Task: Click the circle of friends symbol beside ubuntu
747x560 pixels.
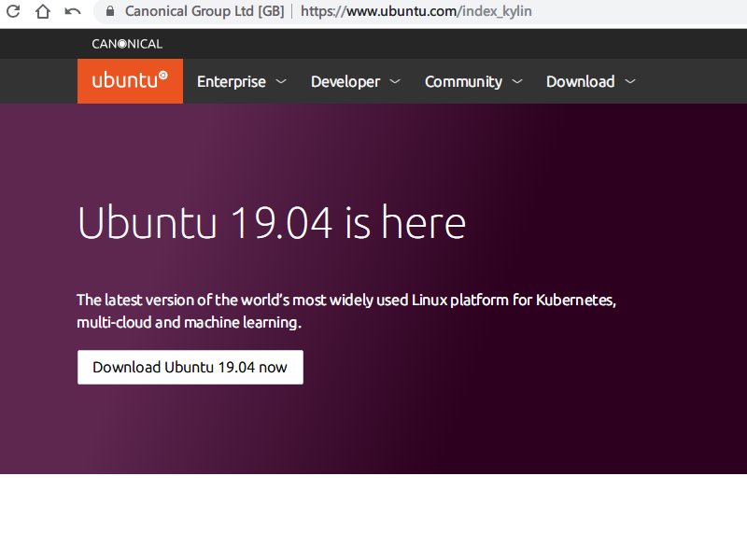Action: pos(163,77)
